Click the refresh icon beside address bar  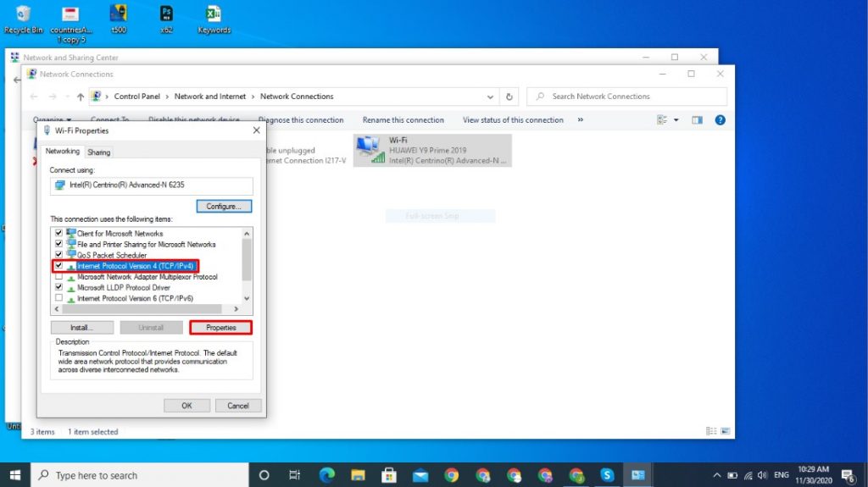pos(509,97)
